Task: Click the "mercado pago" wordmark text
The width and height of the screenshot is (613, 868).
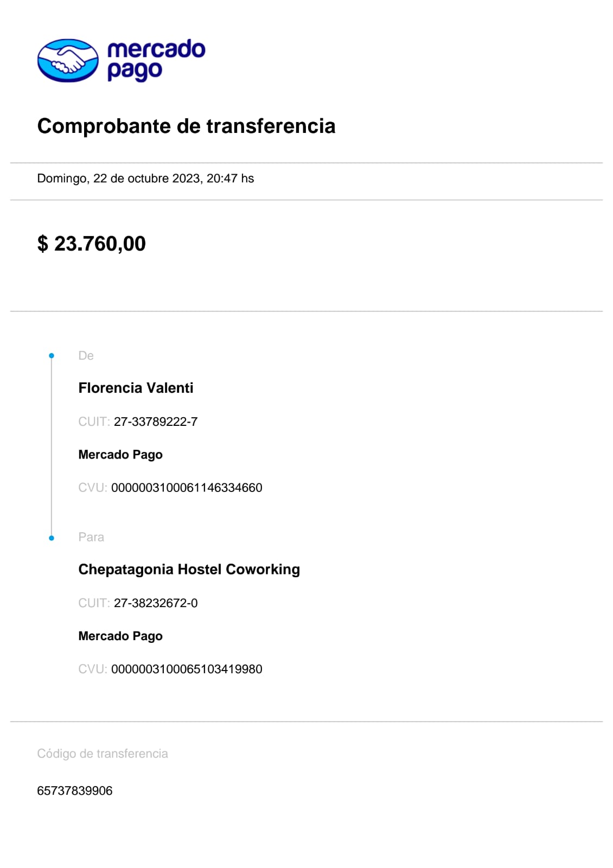Action: coord(156,60)
